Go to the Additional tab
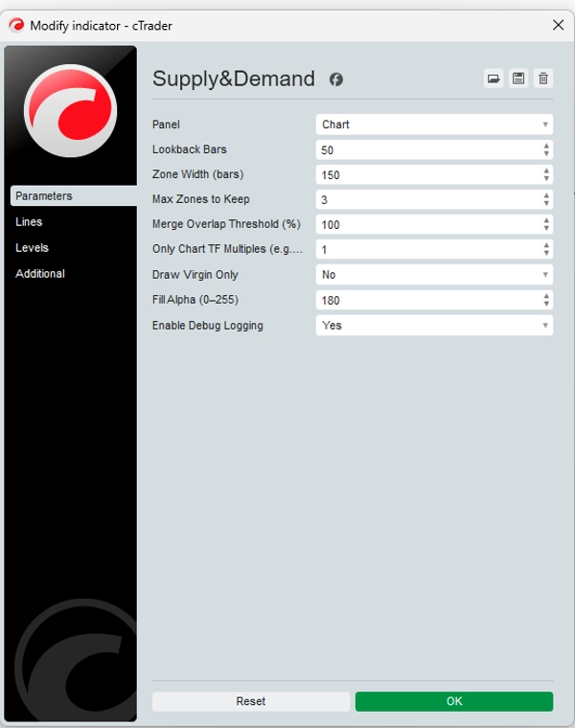Viewport: 575px width, 728px height. (40, 274)
